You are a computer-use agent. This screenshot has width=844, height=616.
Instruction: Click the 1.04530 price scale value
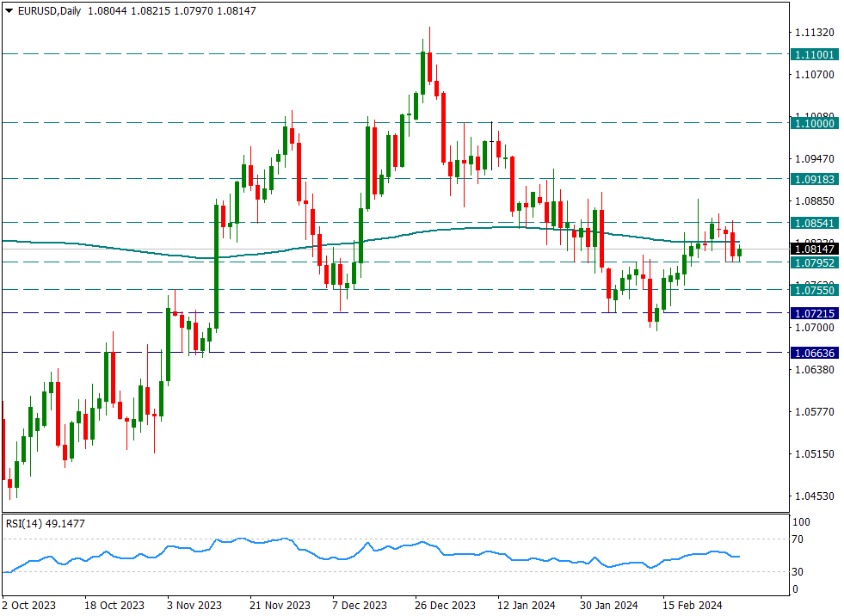coord(815,496)
